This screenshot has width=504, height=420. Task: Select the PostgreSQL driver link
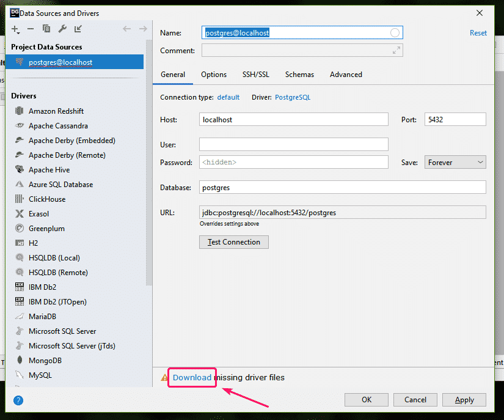click(x=292, y=97)
